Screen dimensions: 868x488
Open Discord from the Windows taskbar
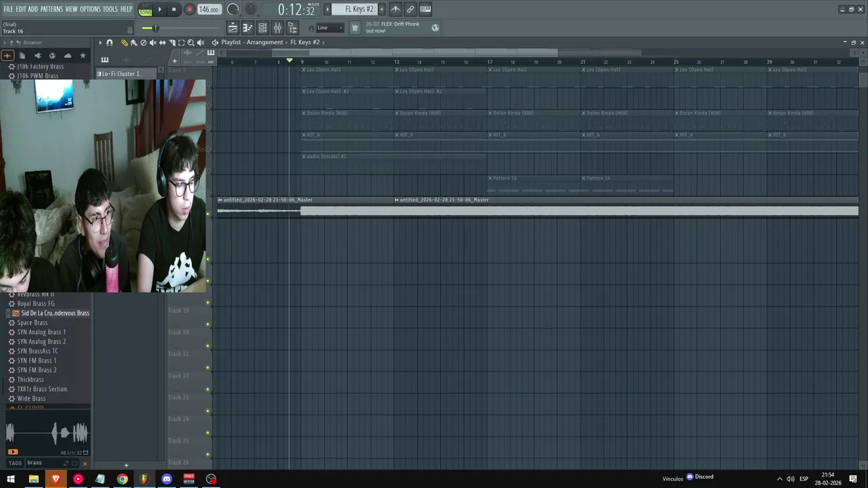(x=167, y=479)
